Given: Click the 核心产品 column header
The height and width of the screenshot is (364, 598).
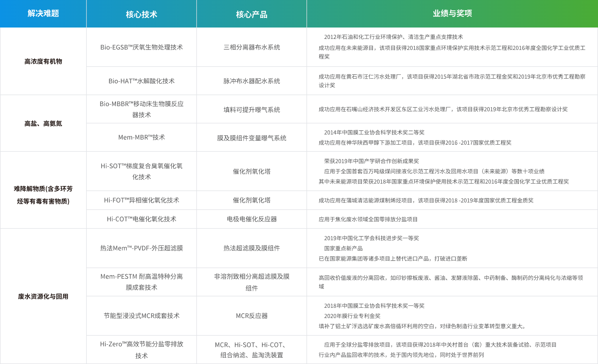Looking at the screenshot, I should coord(251,13).
